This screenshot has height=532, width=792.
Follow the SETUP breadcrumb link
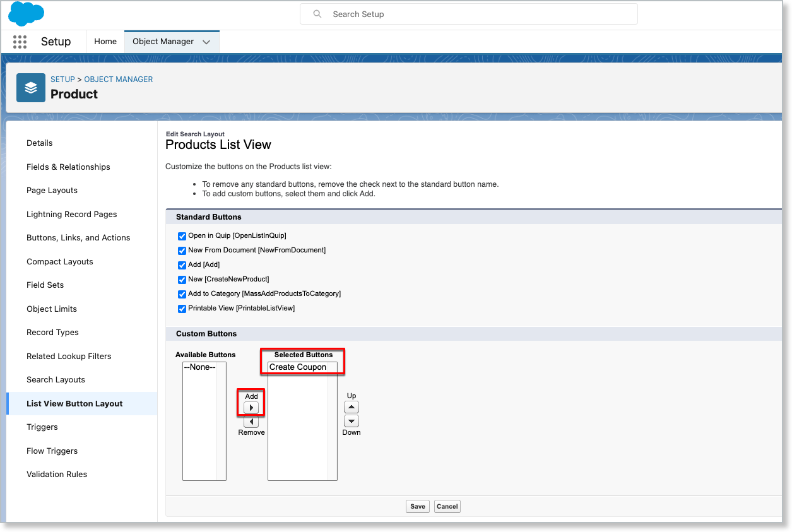[62, 80]
